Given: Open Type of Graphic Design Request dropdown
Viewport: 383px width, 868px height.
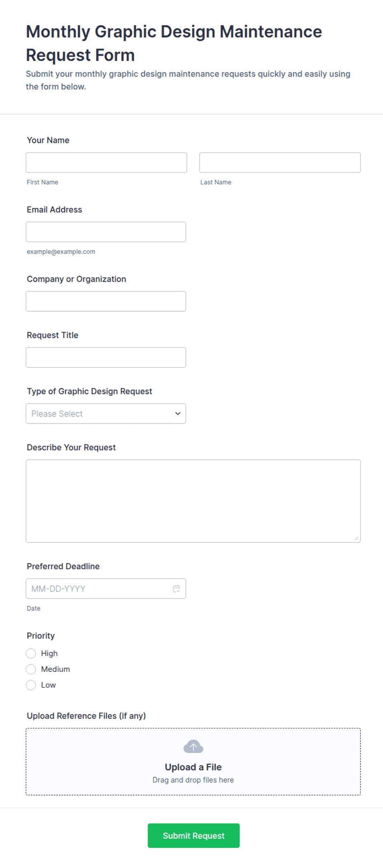Looking at the screenshot, I should [106, 414].
